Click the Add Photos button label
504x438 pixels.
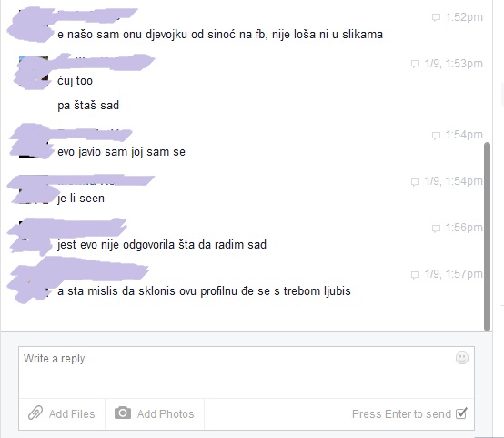[x=166, y=413]
